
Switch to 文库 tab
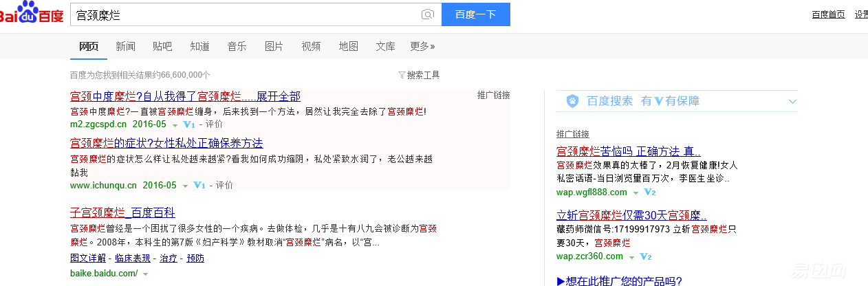[385, 46]
